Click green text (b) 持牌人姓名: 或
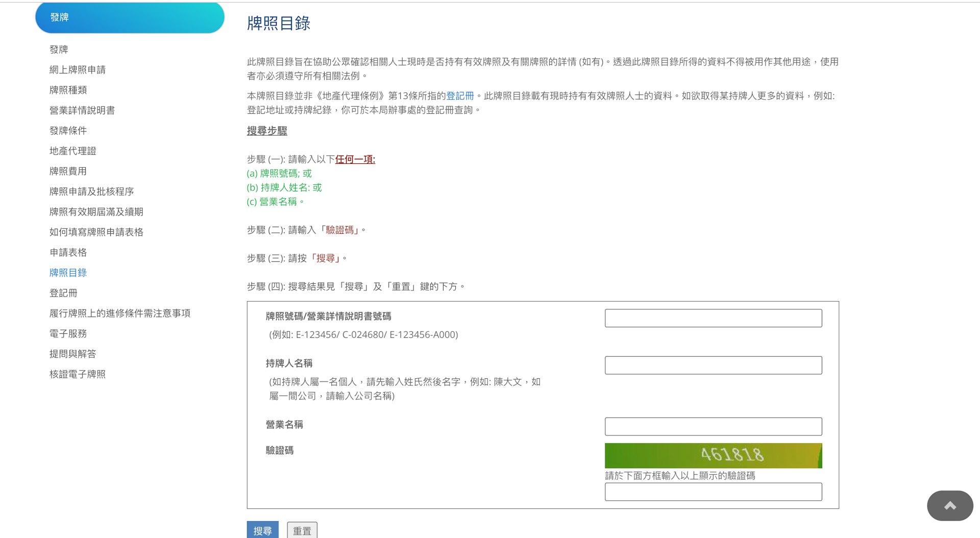 (284, 188)
